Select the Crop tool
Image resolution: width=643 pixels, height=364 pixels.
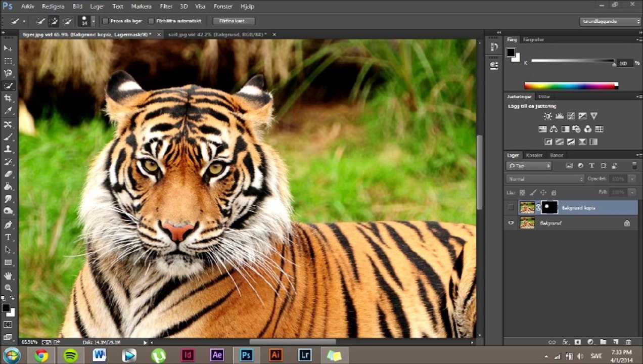(x=8, y=98)
